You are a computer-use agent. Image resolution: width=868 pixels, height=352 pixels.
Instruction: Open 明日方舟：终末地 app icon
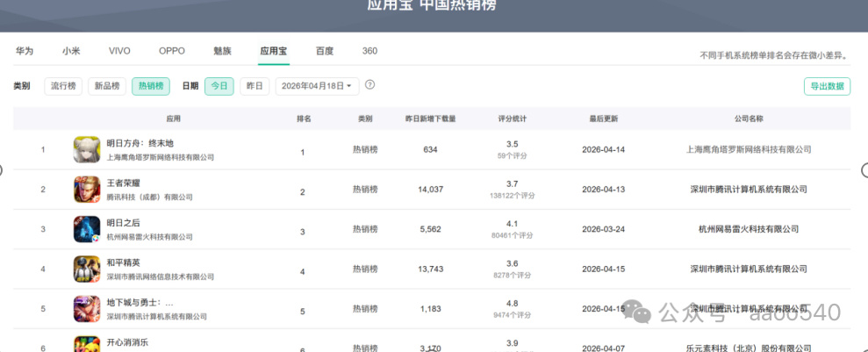coord(87,149)
